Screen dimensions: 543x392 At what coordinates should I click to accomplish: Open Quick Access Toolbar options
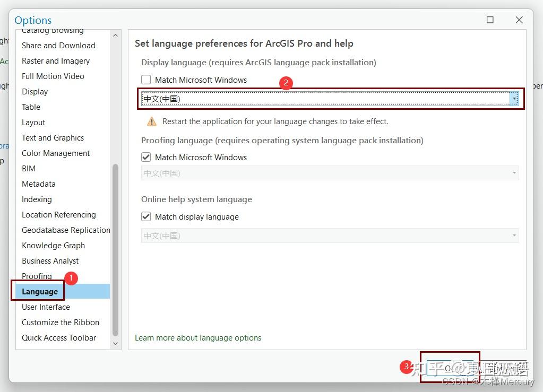(58, 337)
